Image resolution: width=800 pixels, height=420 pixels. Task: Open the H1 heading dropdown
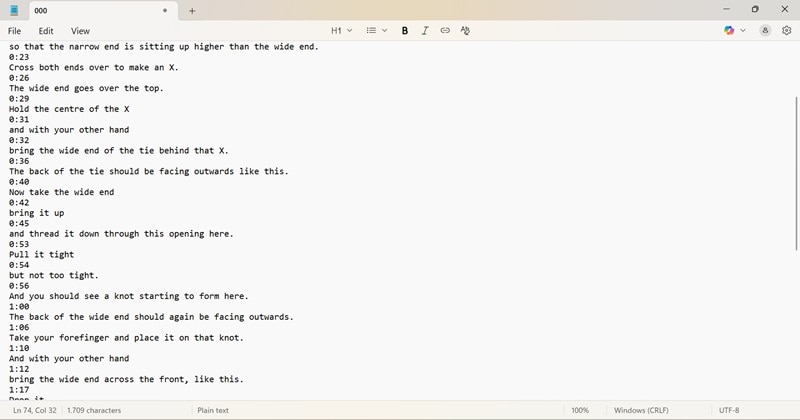pyautogui.click(x=341, y=31)
